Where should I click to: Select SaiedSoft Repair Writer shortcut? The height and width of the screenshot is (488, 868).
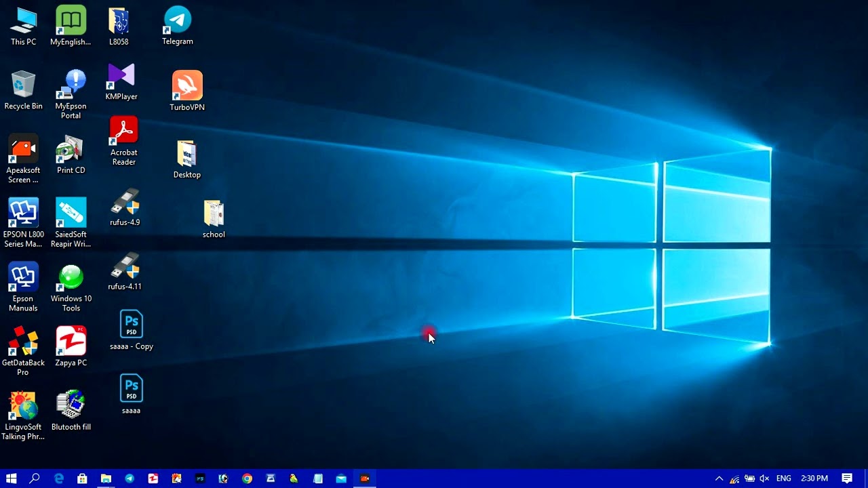coord(71,223)
